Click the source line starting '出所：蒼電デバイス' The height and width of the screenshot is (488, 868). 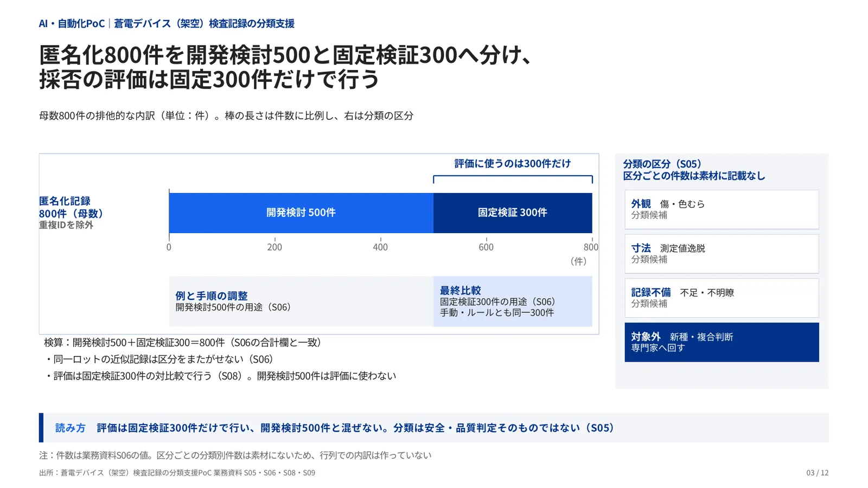pos(177,473)
